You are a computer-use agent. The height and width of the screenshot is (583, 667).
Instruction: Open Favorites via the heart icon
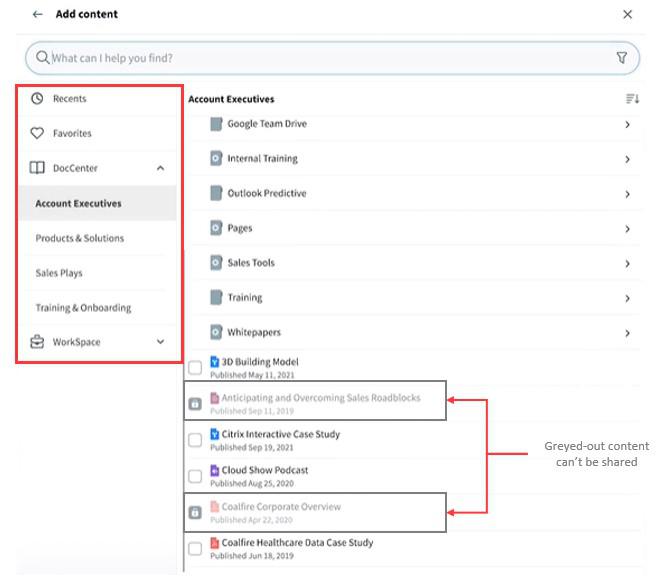[37, 133]
